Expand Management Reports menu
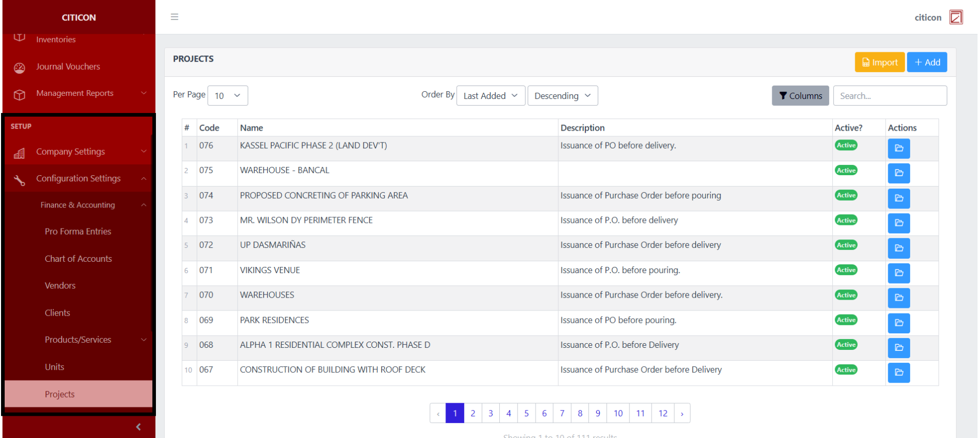This screenshot has height=438, width=980. click(x=75, y=94)
